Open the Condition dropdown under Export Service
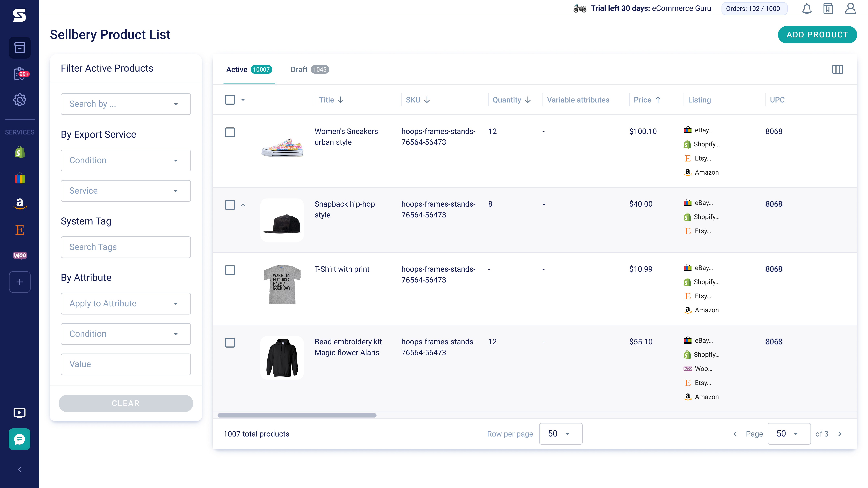Screen dimensions: 868x488 tap(126, 160)
